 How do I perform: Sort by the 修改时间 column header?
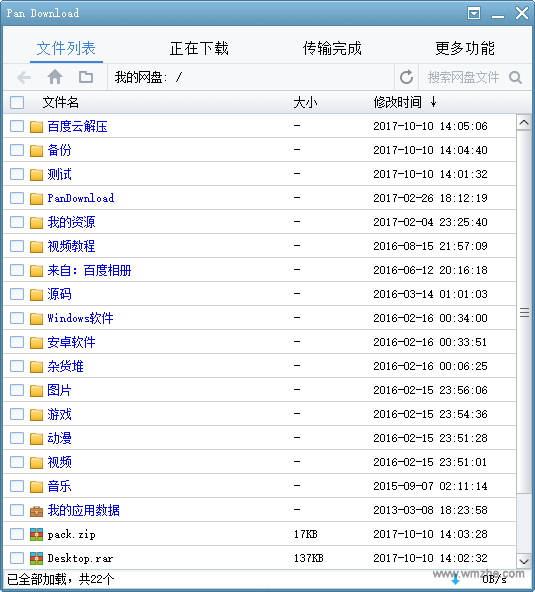coord(398,102)
